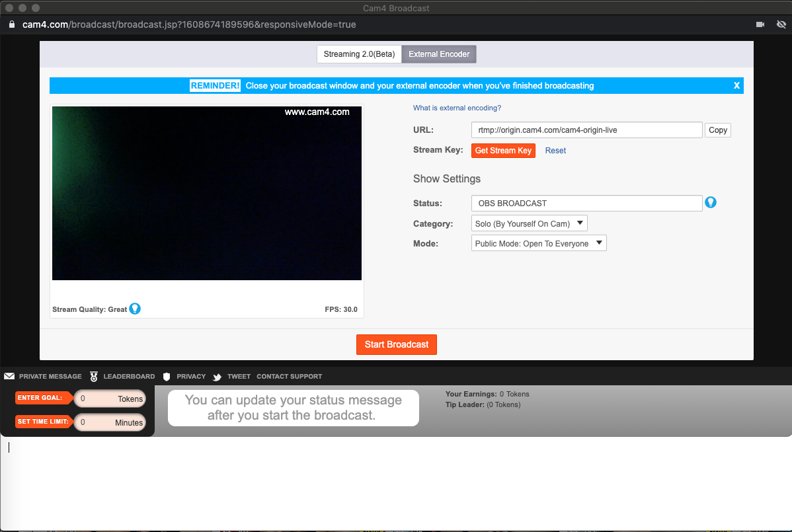Click the padlock icon beside the URL
Screen dimensions: 792x532
click(11, 24)
